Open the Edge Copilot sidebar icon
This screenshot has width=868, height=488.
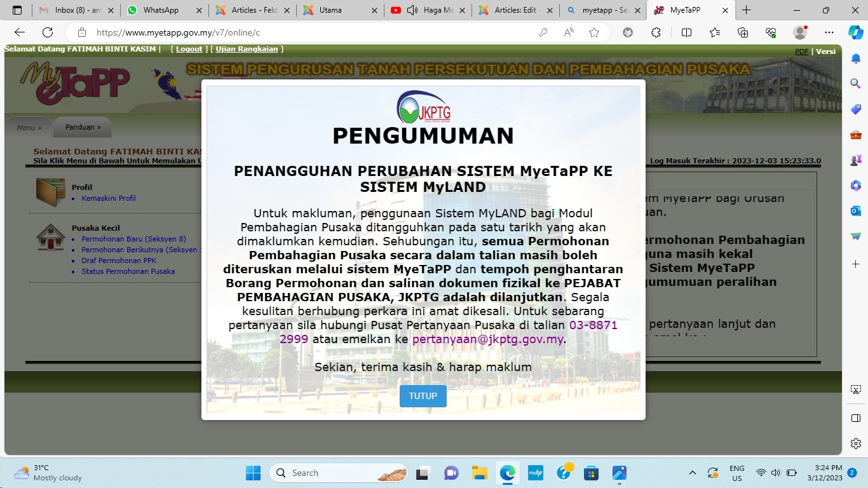[x=855, y=32]
